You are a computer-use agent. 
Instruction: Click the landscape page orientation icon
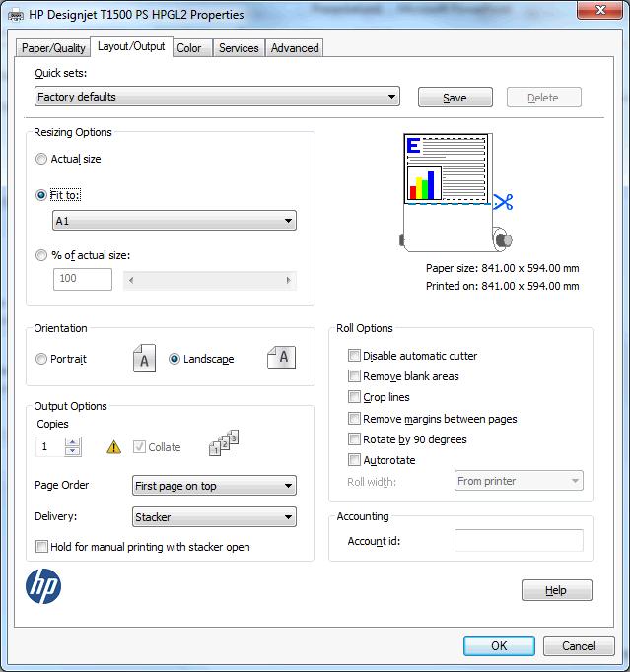click(x=281, y=358)
